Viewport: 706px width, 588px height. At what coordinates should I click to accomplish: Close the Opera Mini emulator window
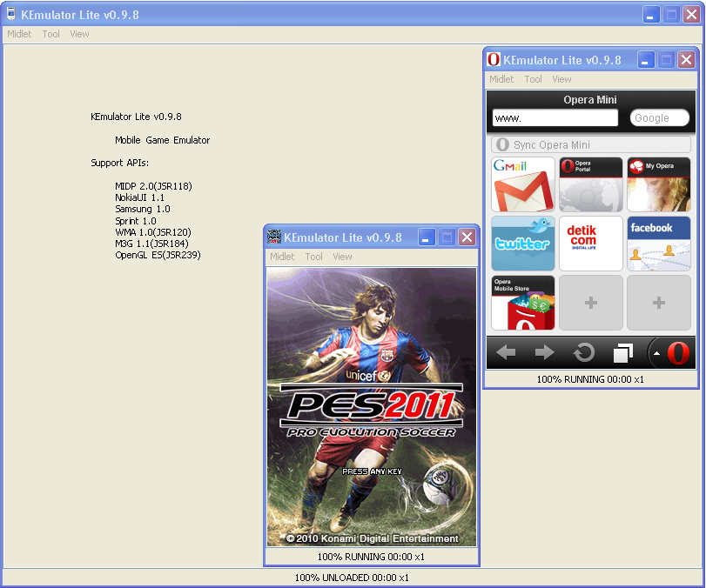tap(686, 60)
